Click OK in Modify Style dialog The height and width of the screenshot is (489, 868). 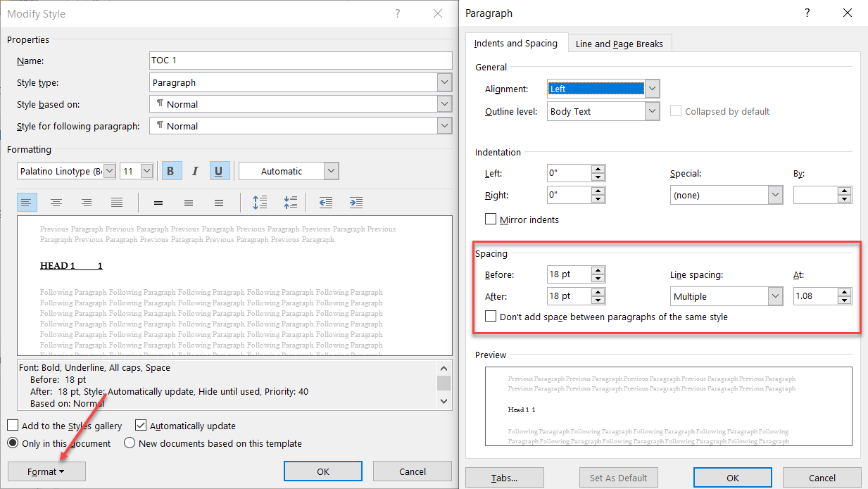pos(323,471)
